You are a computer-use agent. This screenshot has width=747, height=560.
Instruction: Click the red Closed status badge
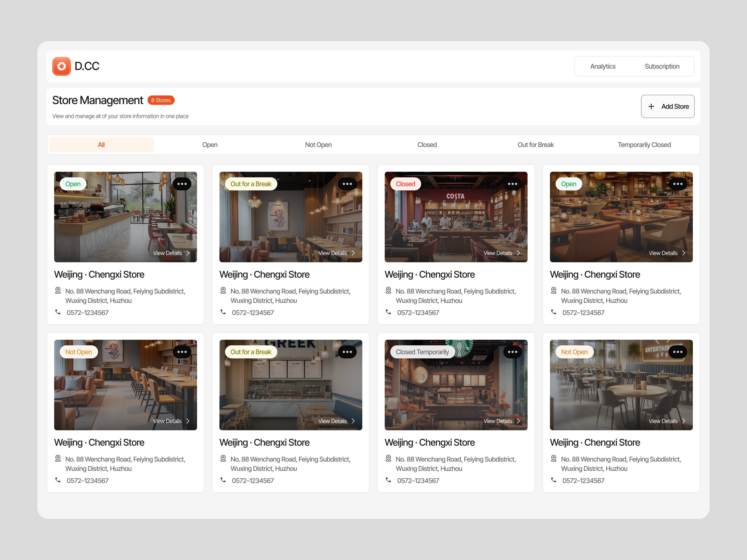(405, 184)
